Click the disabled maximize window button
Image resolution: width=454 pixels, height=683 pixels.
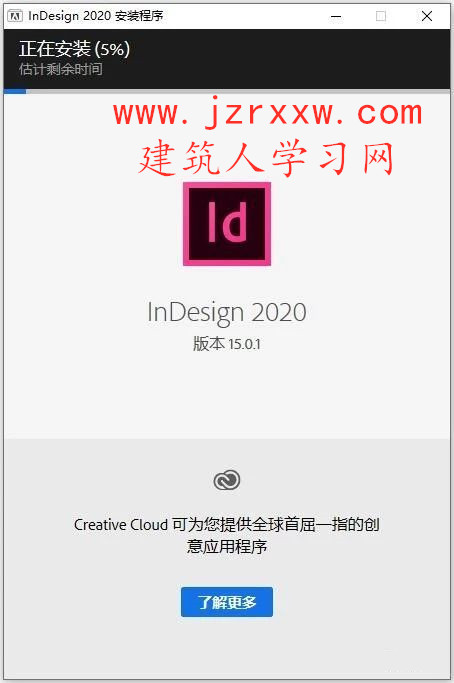tap(381, 17)
